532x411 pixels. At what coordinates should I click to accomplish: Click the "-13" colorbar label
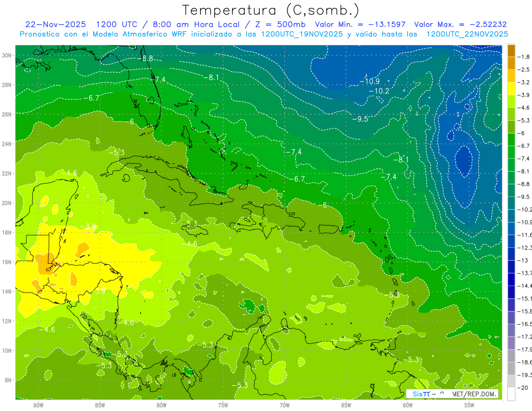point(522,260)
